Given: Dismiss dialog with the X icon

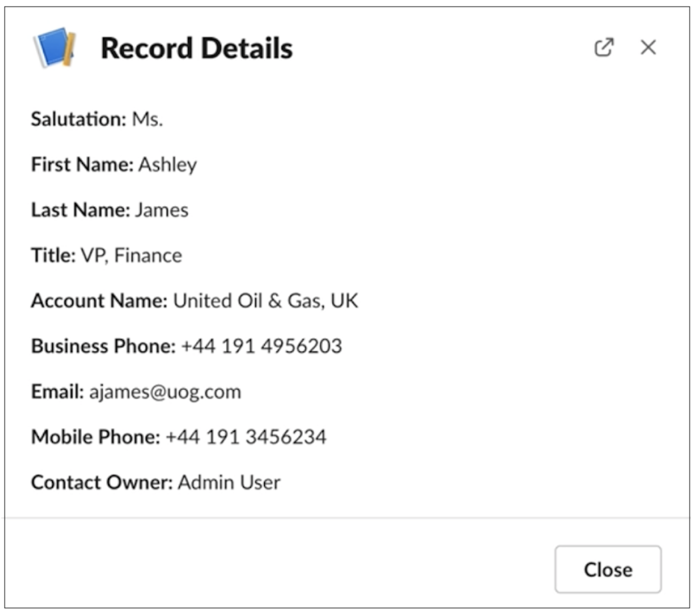Looking at the screenshot, I should coord(648,47).
